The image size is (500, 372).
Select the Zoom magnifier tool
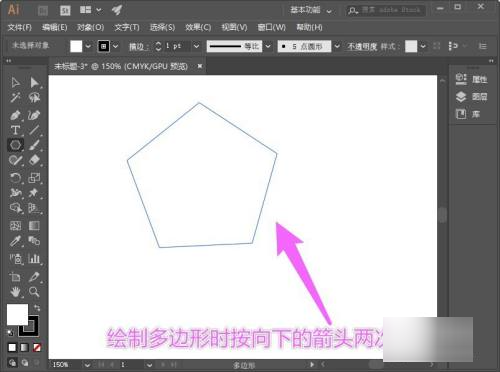point(34,292)
